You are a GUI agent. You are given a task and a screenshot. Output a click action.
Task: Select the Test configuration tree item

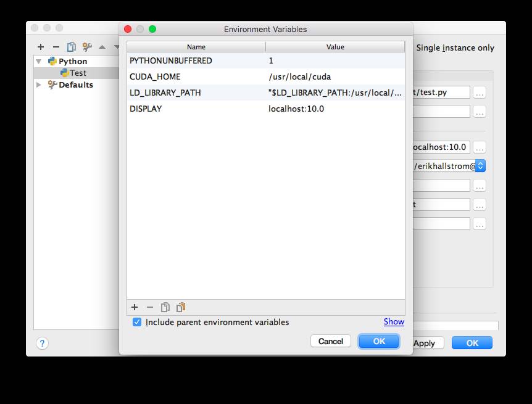[x=77, y=73]
